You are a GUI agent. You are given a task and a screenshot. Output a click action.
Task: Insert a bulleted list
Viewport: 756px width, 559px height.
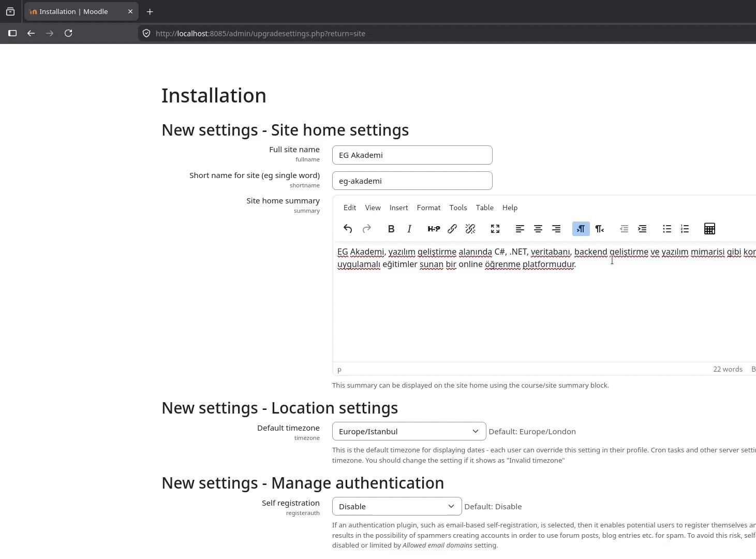667,229
